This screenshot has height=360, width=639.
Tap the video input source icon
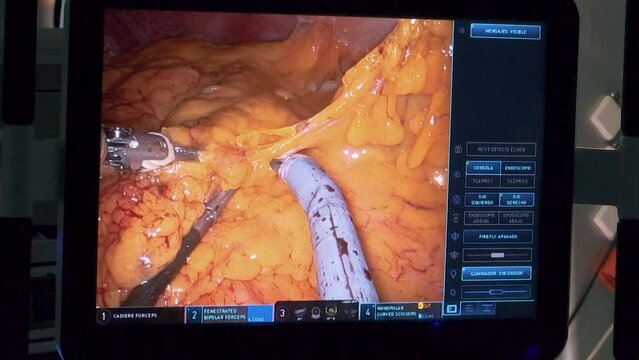coord(457,174)
